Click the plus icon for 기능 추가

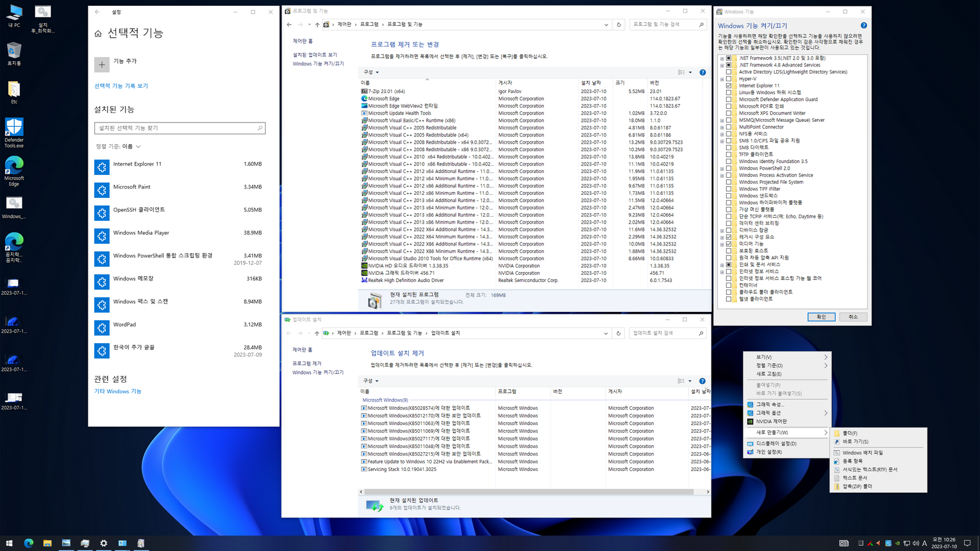coord(102,64)
